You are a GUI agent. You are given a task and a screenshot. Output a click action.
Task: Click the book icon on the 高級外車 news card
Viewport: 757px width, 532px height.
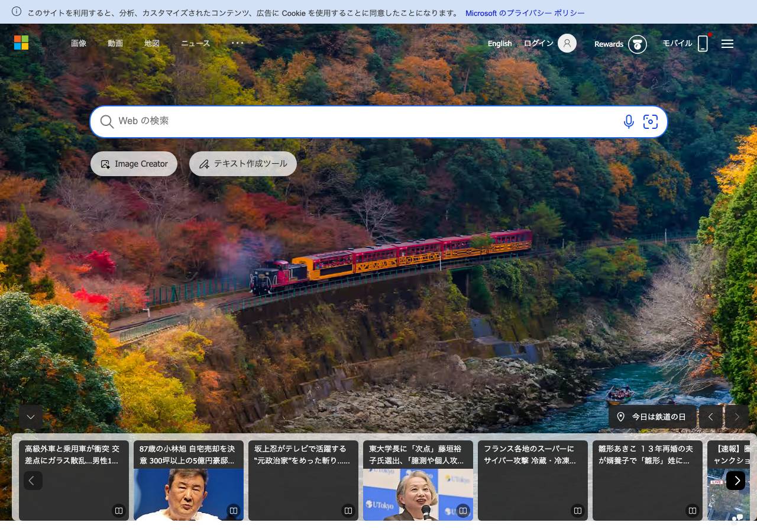[119, 511]
